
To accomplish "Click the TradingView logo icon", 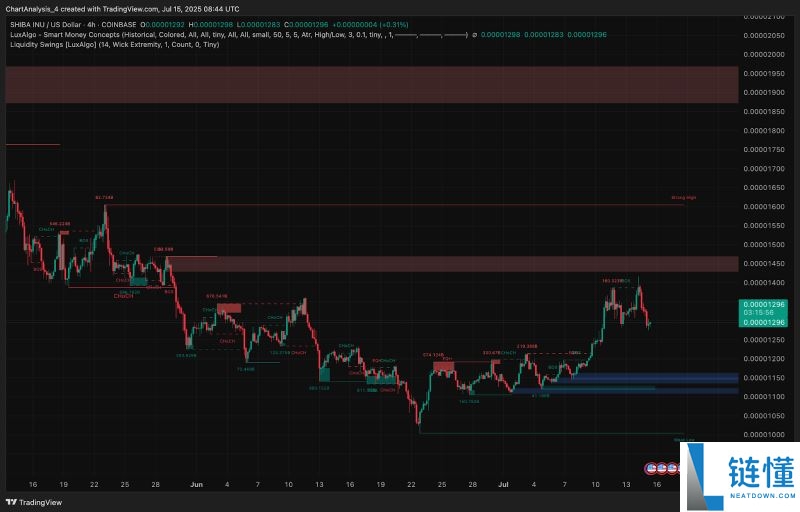I will [x=12, y=502].
